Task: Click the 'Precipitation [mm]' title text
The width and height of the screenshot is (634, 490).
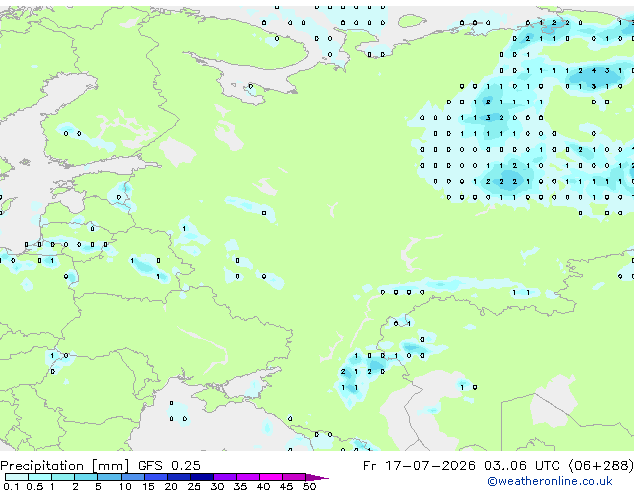Action: pyautogui.click(x=65, y=466)
